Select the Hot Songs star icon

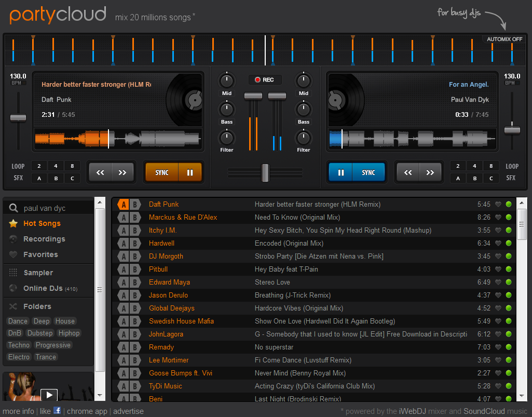[x=12, y=223]
